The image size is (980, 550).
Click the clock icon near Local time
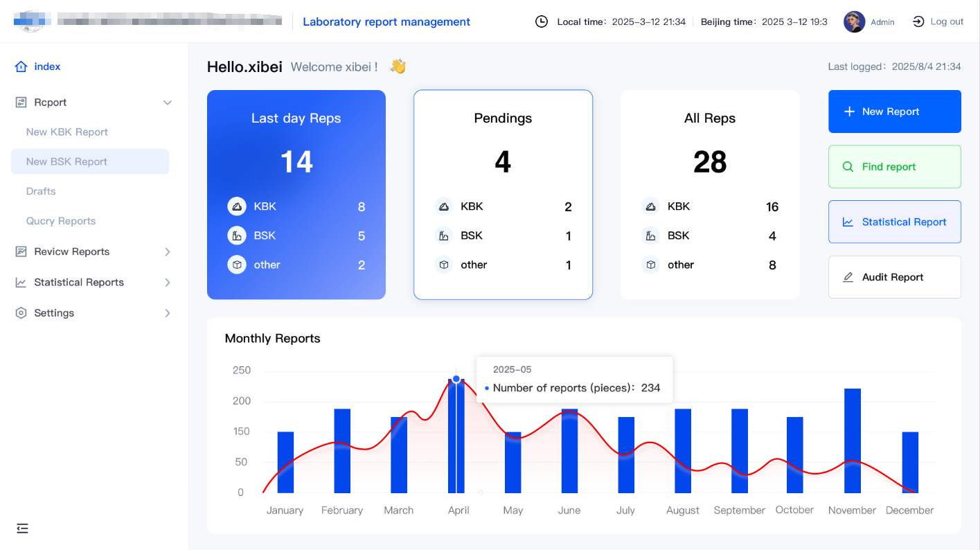click(x=542, y=22)
